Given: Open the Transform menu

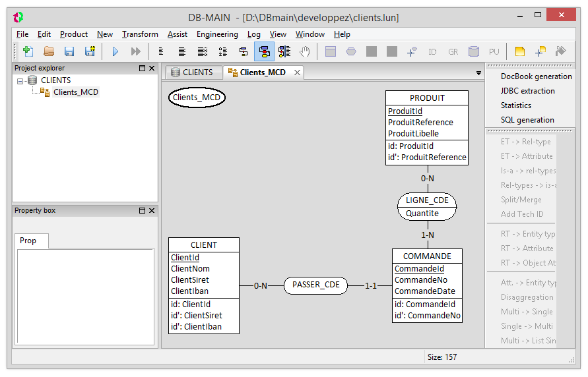Looking at the screenshot, I should pyautogui.click(x=140, y=34).
